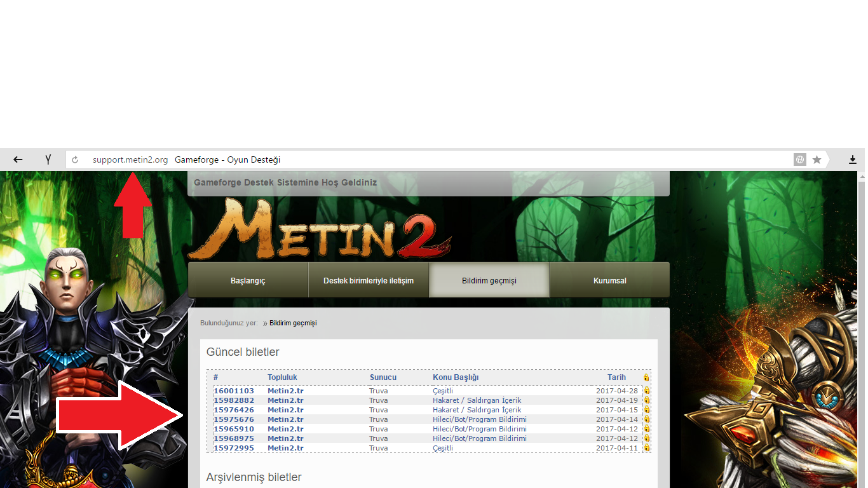Click the lock icon for ticket 16001103
868x488 pixels.
(646, 391)
